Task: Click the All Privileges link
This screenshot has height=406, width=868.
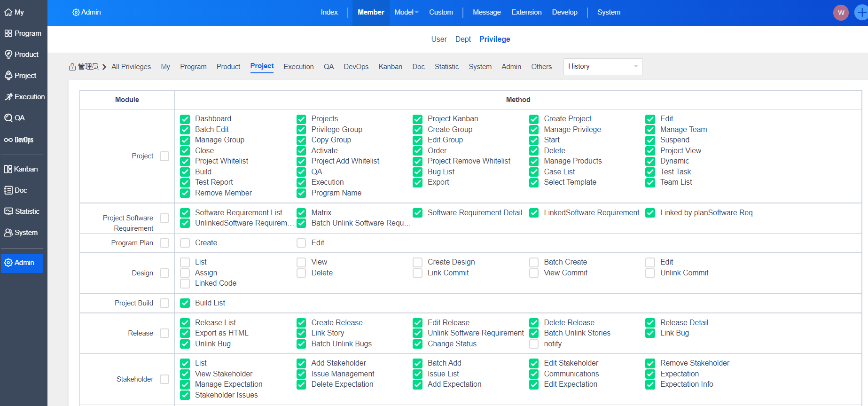Action: click(x=131, y=67)
